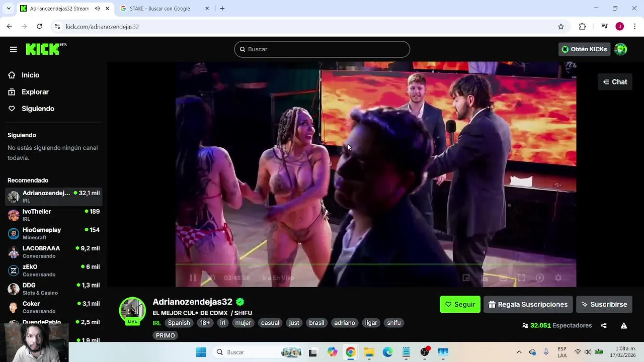Open the video player settings gear

pos(558,278)
